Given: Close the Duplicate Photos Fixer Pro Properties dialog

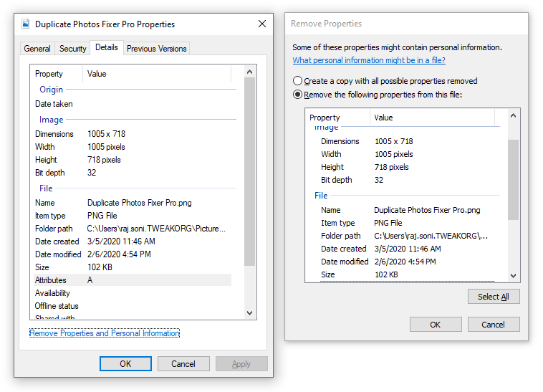Looking at the screenshot, I should pyautogui.click(x=262, y=24).
